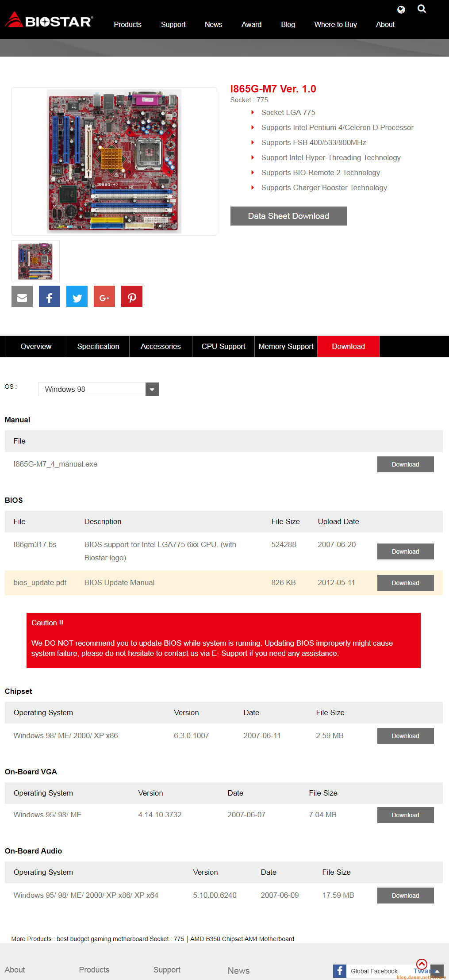Image resolution: width=449 pixels, height=980 pixels.
Task: Click the Data Sheet Download button
Action: (288, 216)
